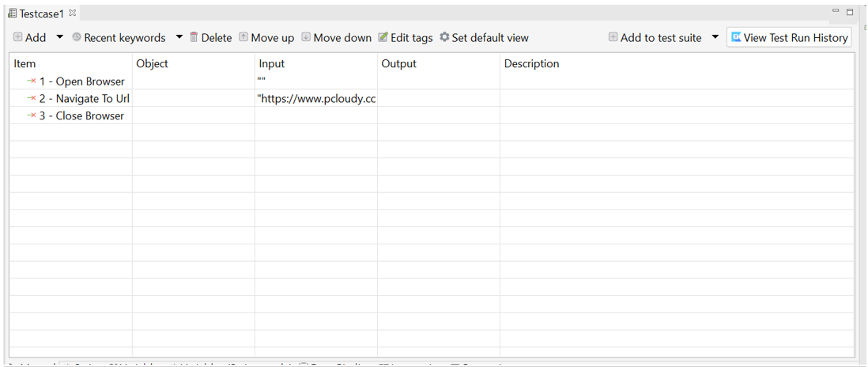Image resolution: width=868 pixels, height=367 pixels.
Task: Expand the Recent keywords dropdown arrow
Action: point(179,37)
